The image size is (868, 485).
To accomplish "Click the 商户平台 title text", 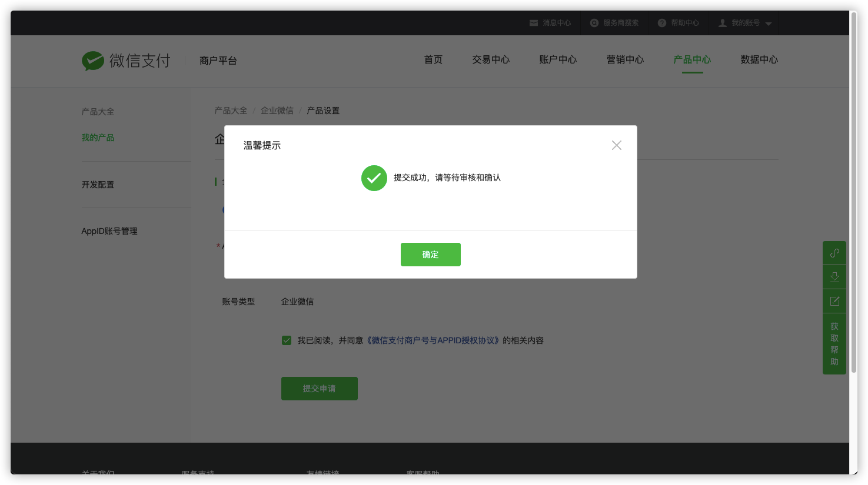I will click(x=218, y=61).
